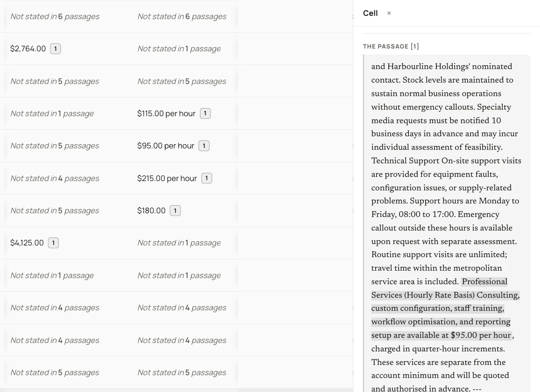Close the Cell panel with the x
540x392 pixels.
(389, 13)
